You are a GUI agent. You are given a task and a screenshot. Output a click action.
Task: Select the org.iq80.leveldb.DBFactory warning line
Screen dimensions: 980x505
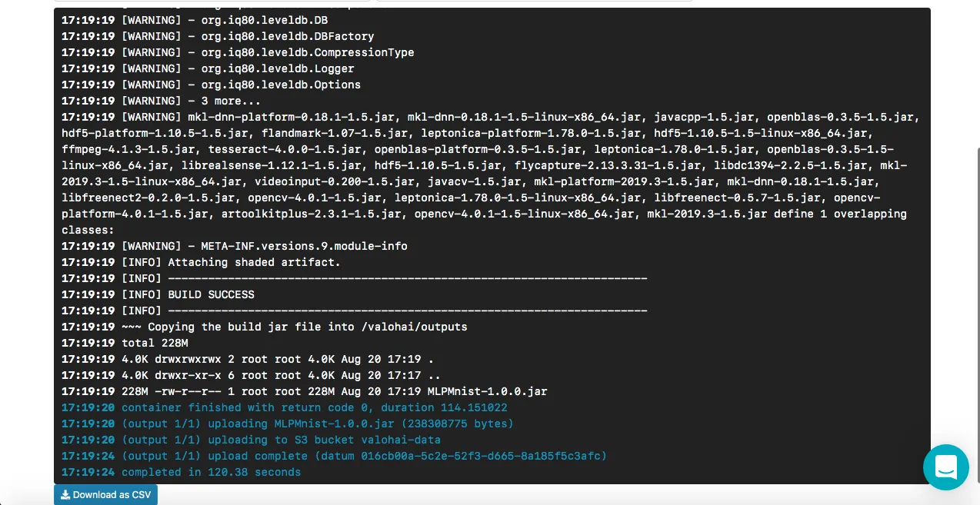(x=218, y=36)
